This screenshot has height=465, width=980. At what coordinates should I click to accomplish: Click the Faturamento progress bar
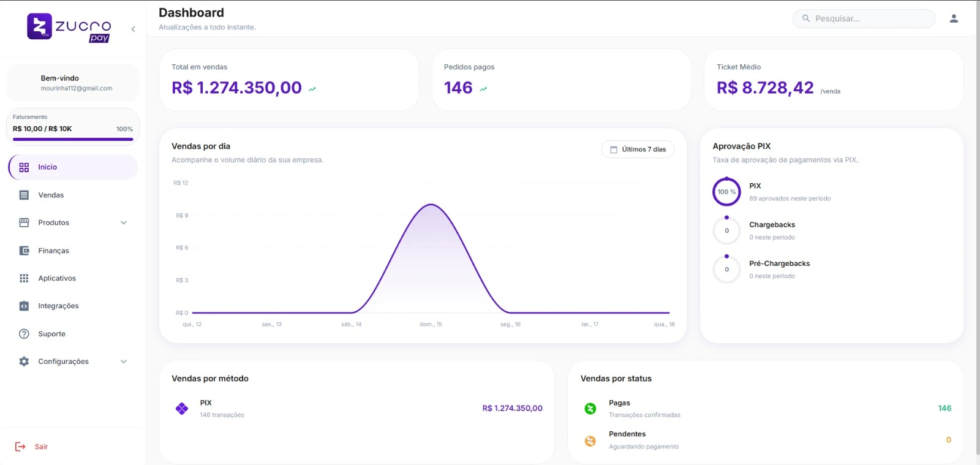pyautogui.click(x=73, y=139)
